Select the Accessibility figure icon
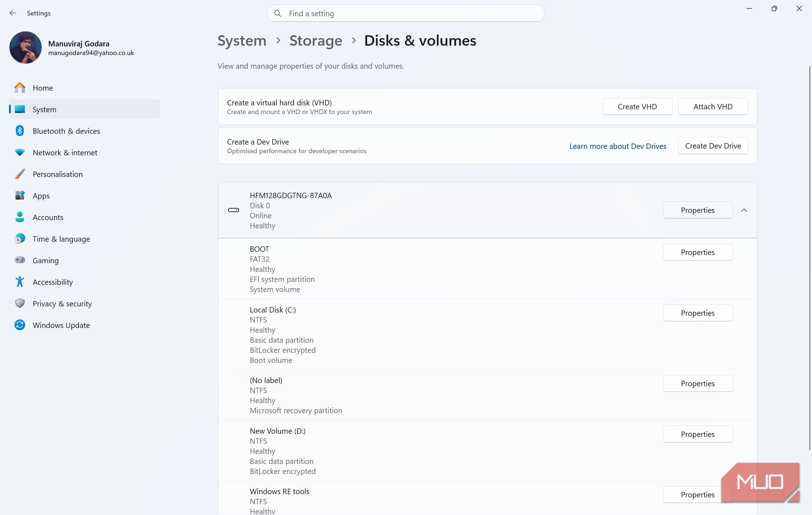The image size is (812, 515). point(20,282)
